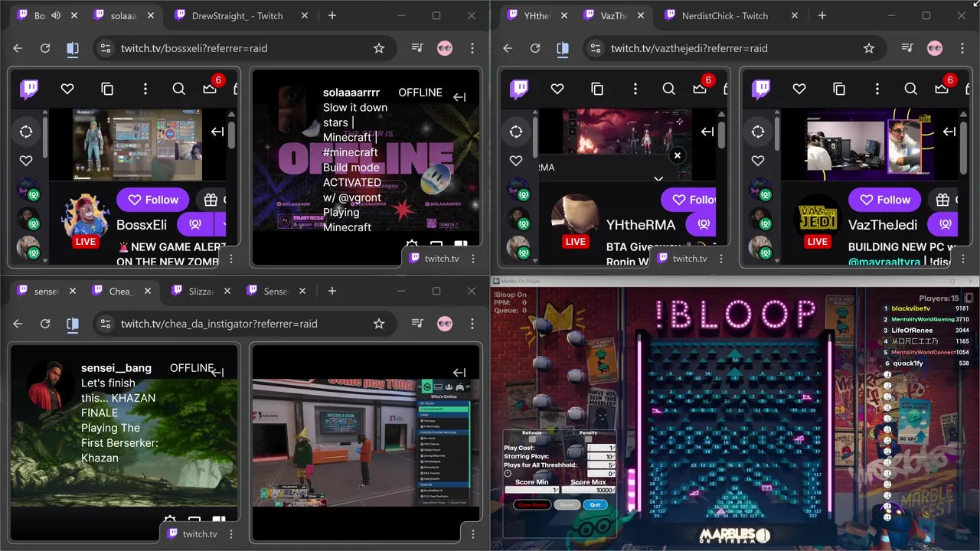980x551 pixels.
Task: Click collapse arrow in VazTheJedi pane
Action: coord(949,132)
